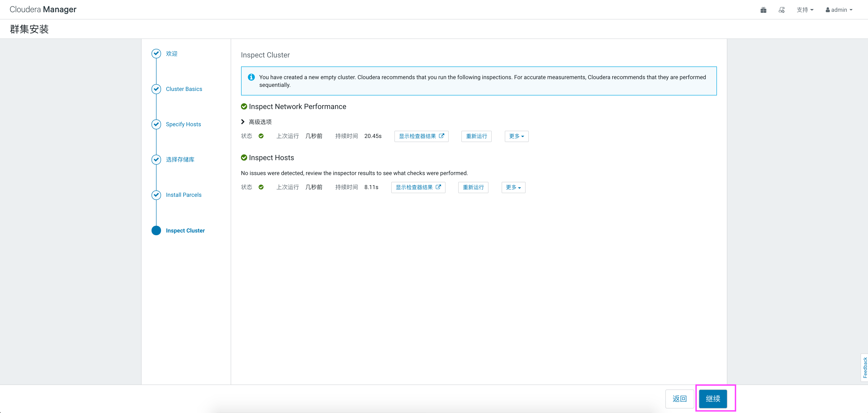This screenshot has width=868, height=413.
Task: Click the gift parcel icon in header
Action: point(763,10)
